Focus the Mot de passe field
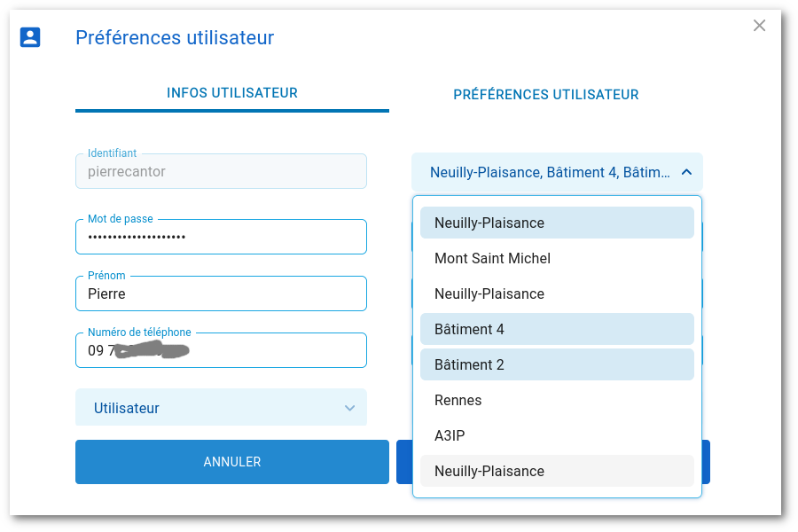Viewport: 798px width, 532px height. 221,237
